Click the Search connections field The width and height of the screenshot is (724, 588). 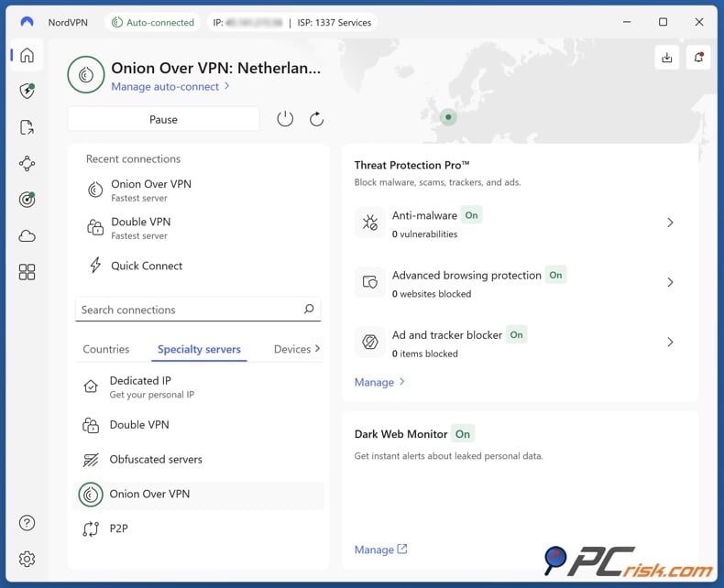point(198,310)
